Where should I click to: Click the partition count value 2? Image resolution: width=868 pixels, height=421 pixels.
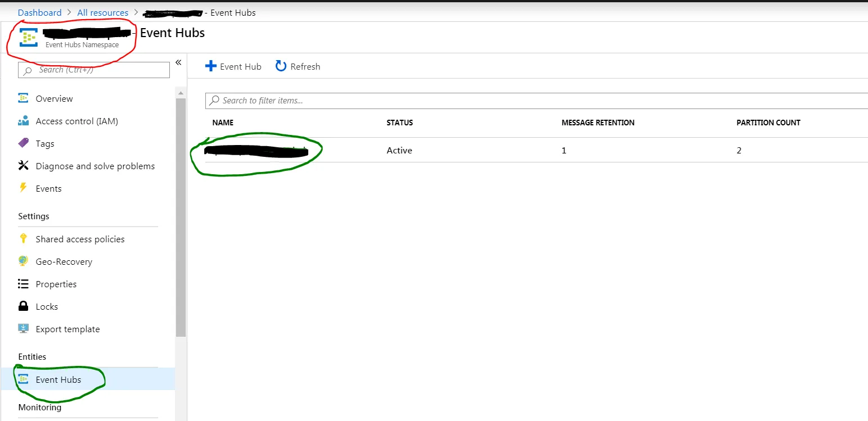tap(739, 151)
